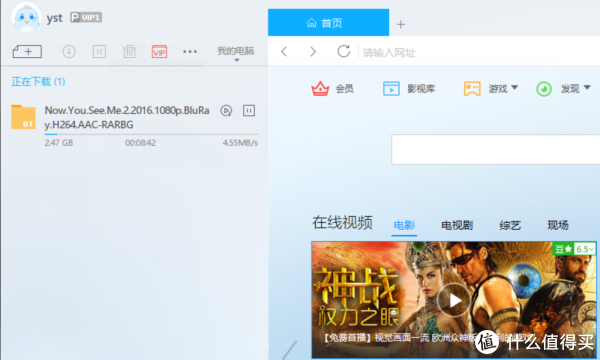
Task: Click the new download task icon
Action: (x=27, y=51)
